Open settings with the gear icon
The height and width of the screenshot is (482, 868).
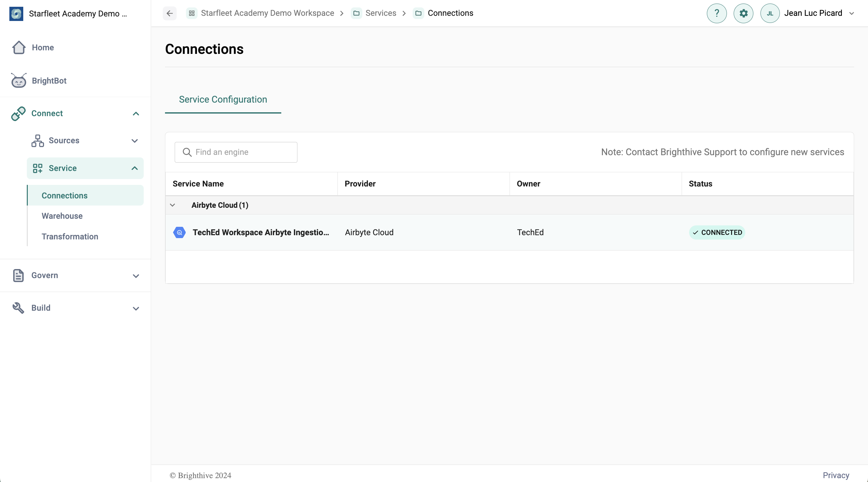[743, 13]
